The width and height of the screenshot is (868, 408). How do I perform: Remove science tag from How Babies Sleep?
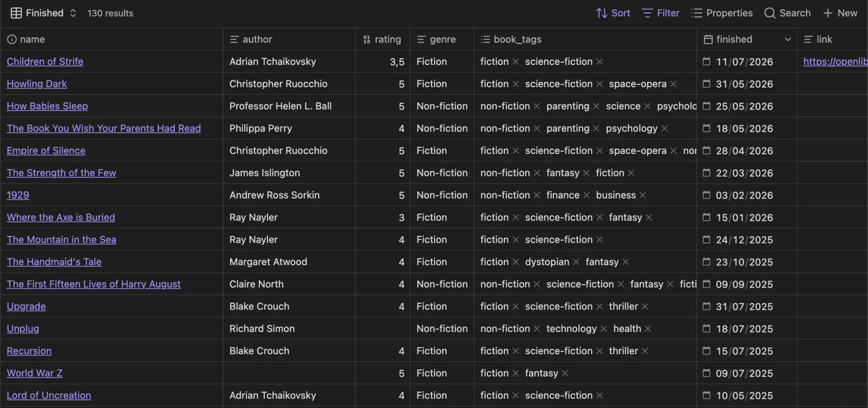648,106
